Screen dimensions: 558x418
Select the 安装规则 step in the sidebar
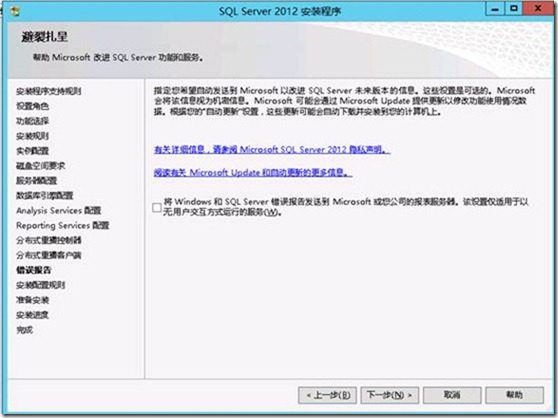32,136
